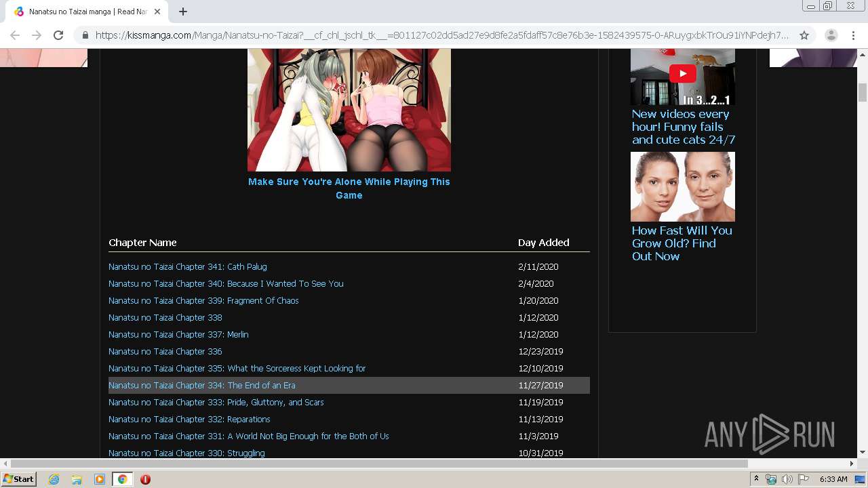Open Chapter 330: Struggling
Viewport: 868px width, 488px height.
186,453
